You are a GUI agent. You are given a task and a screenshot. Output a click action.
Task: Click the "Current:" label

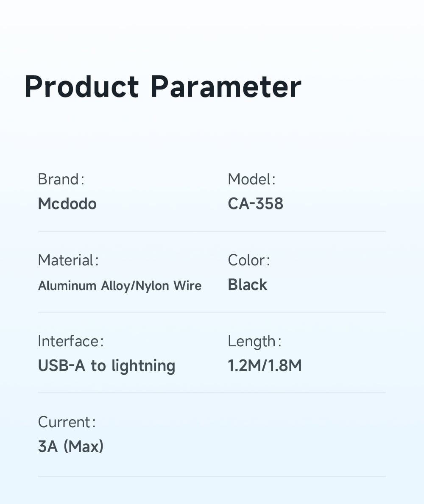click(67, 422)
